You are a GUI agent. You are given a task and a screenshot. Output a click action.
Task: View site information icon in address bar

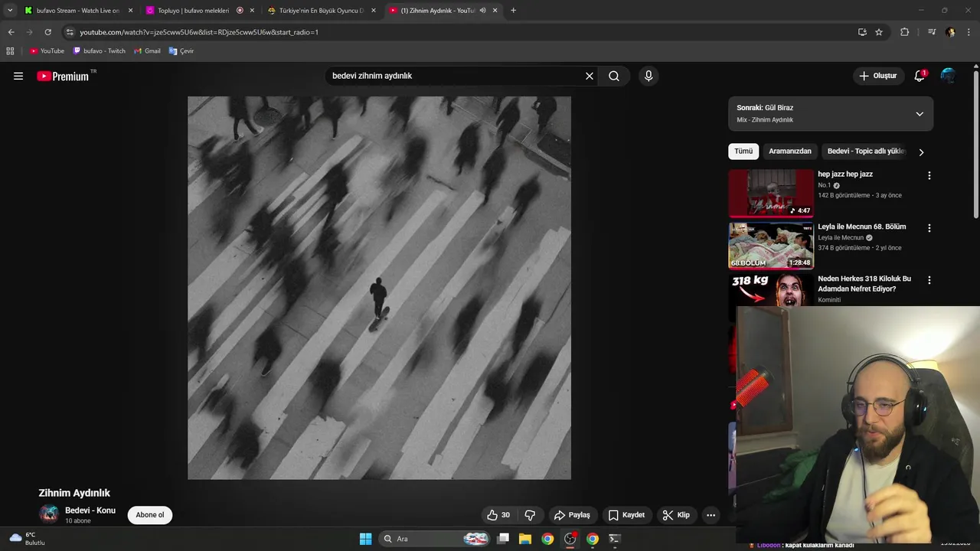click(x=70, y=32)
